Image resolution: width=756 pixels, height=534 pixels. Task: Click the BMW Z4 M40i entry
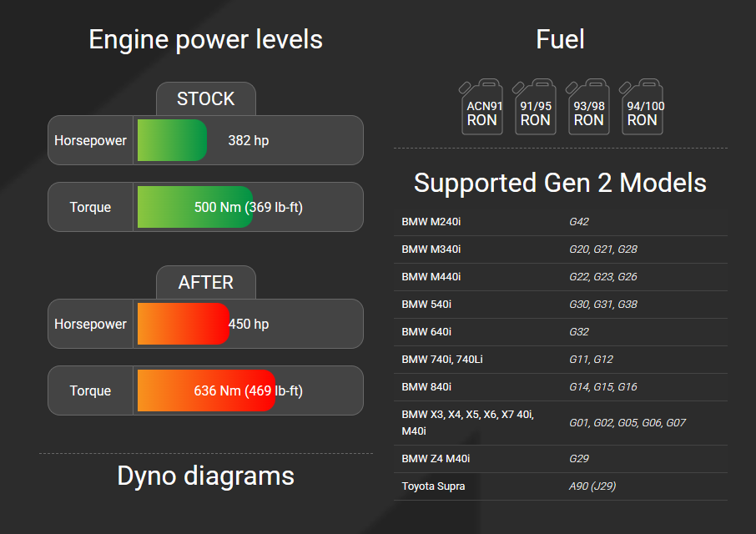click(x=436, y=459)
